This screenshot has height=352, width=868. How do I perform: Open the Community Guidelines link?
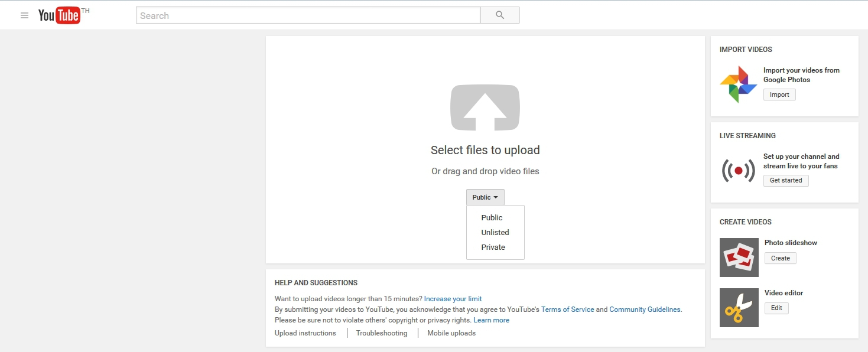tap(645, 309)
